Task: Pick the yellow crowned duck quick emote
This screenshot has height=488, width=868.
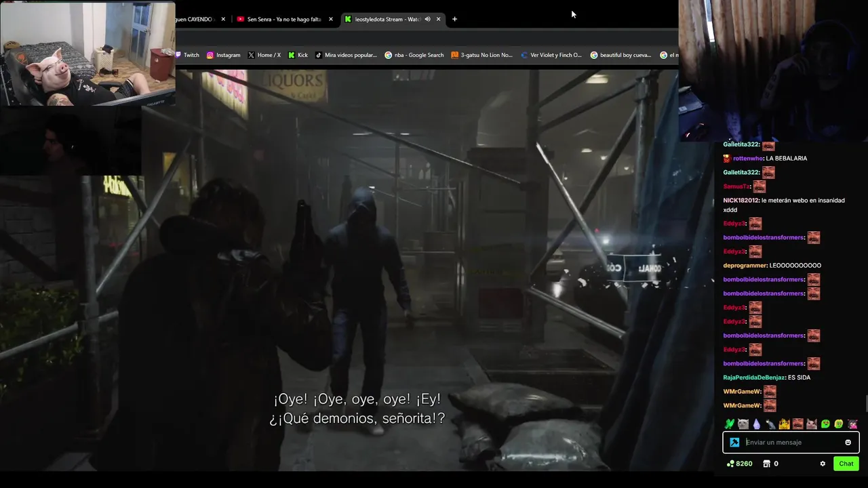Action: point(785,424)
